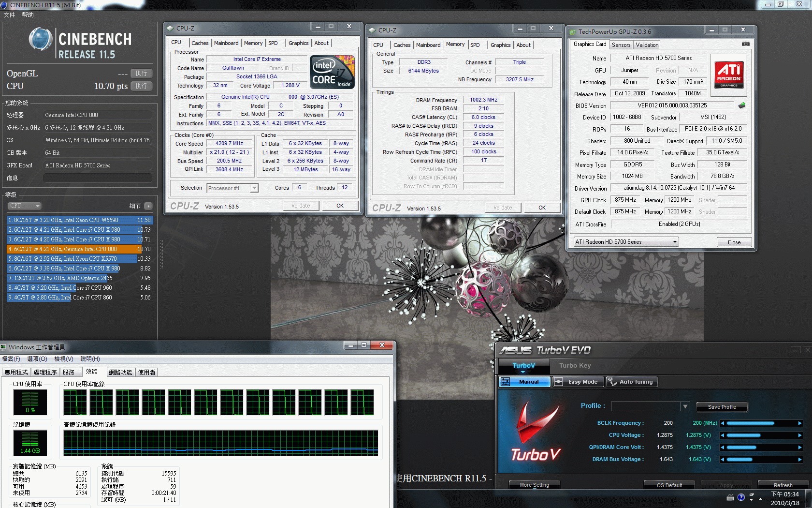
Task: Click the CPU Voltage slider bar
Action: coord(761,435)
